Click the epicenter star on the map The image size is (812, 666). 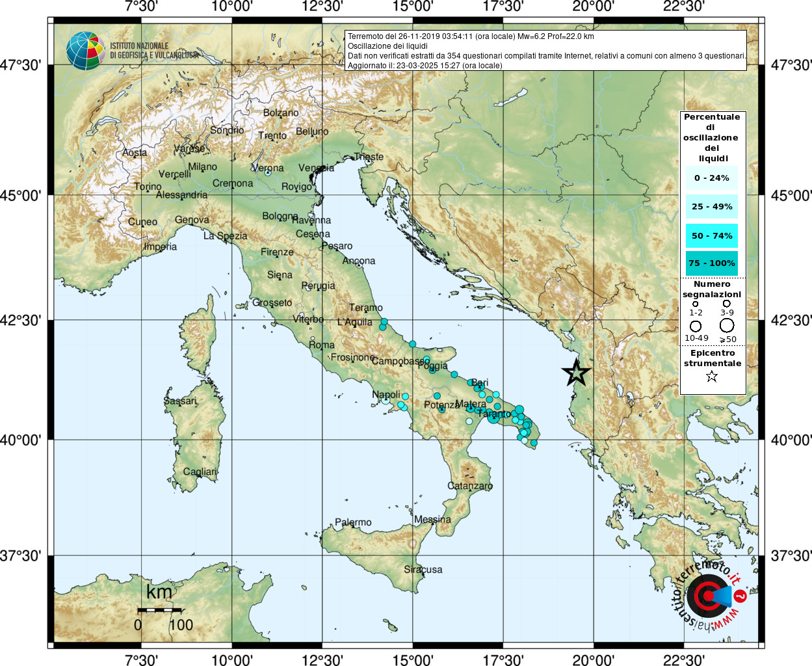576,373
